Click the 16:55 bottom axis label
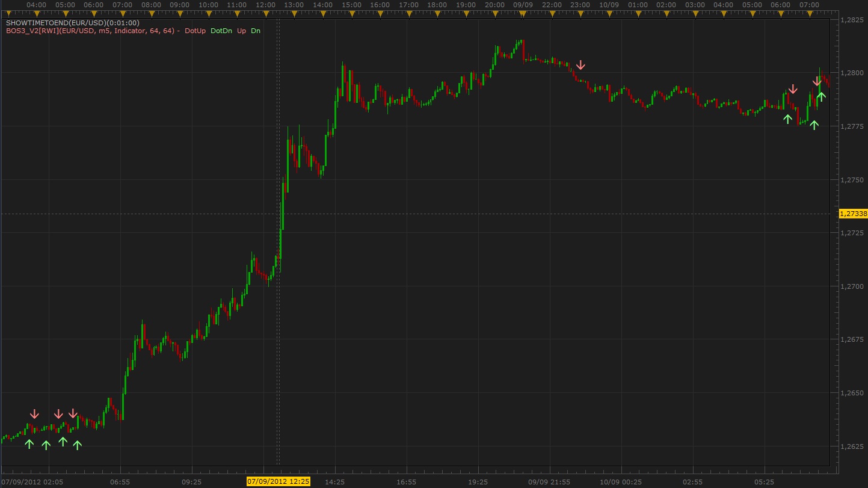868x488 pixels. 406,482
